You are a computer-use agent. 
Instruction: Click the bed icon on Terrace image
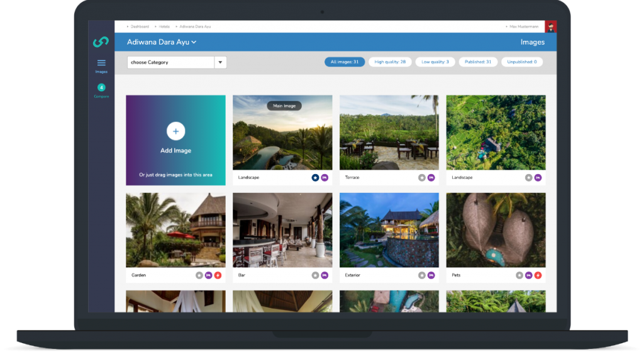[431, 178]
